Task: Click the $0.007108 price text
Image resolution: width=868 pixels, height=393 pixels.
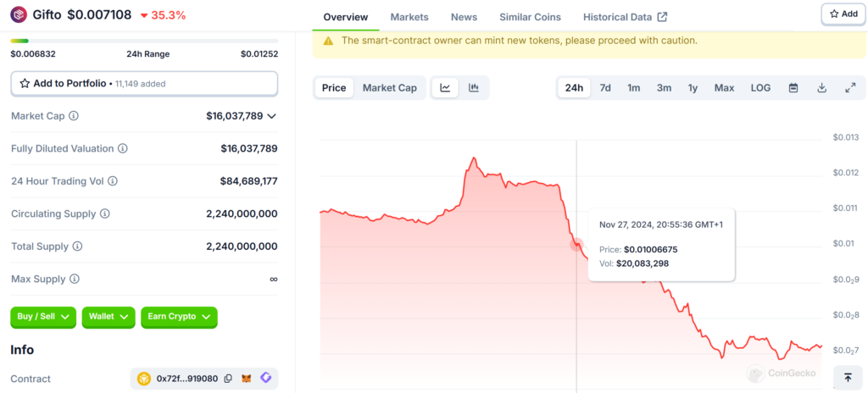Action: pos(100,15)
